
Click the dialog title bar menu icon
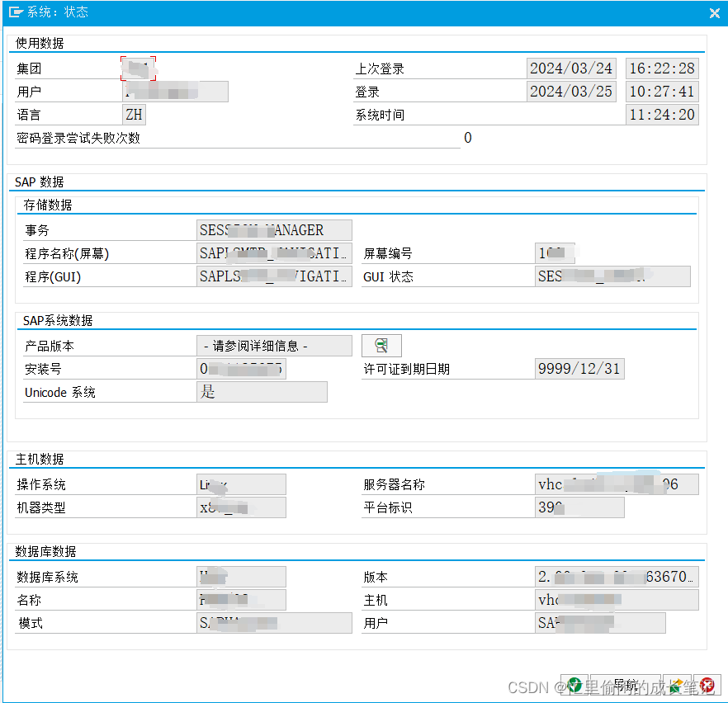[15, 12]
